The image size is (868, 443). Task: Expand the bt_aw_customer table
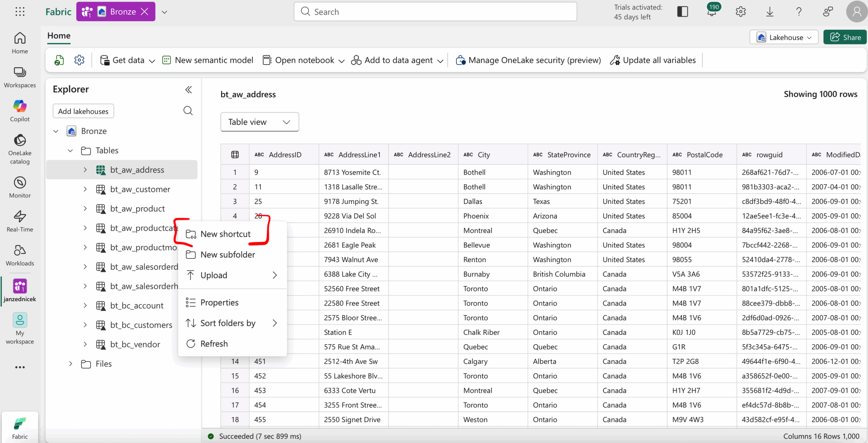pyautogui.click(x=85, y=189)
